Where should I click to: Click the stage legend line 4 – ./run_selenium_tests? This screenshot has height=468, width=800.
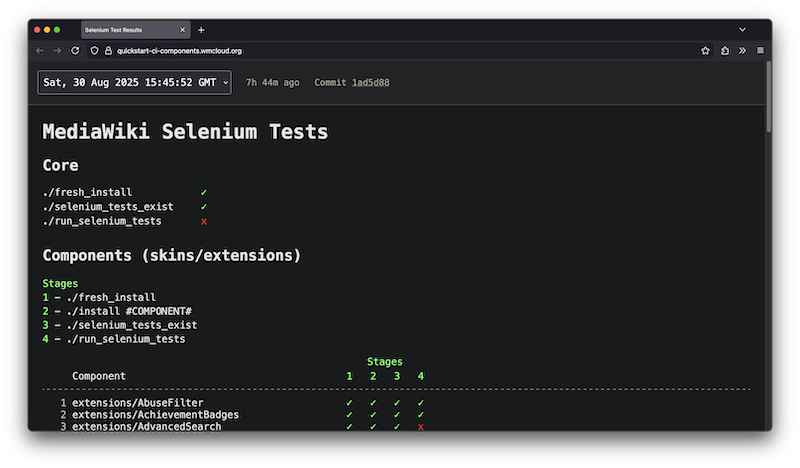click(x=114, y=339)
